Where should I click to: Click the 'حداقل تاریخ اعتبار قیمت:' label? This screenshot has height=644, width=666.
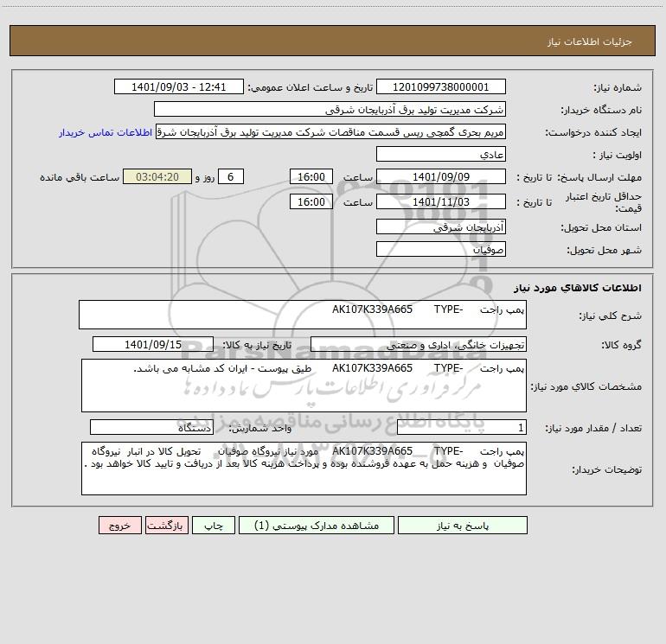pyautogui.click(x=603, y=202)
